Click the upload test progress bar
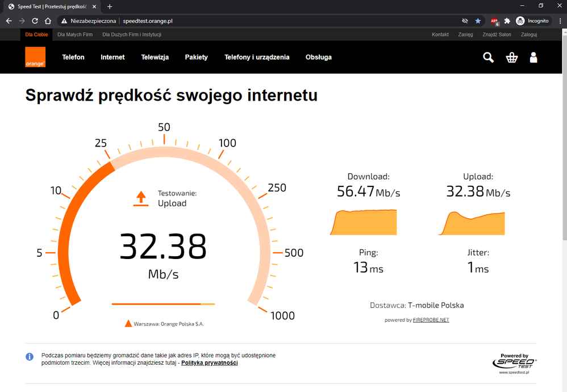The width and height of the screenshot is (567, 392). pyautogui.click(x=163, y=304)
